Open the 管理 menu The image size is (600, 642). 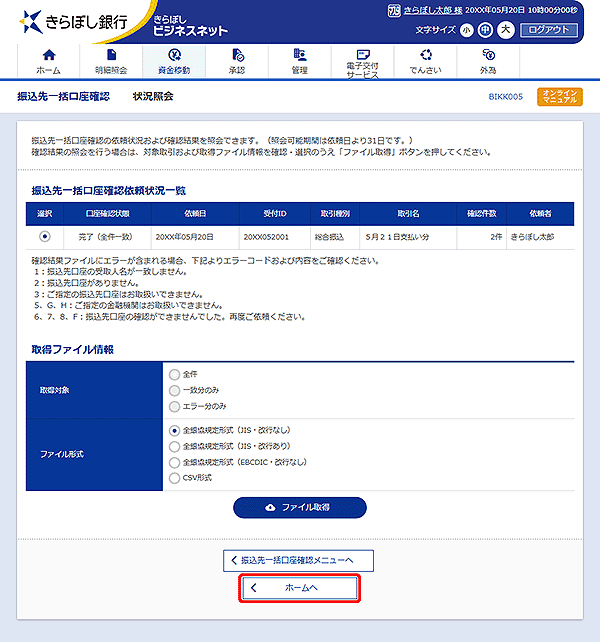tap(300, 61)
